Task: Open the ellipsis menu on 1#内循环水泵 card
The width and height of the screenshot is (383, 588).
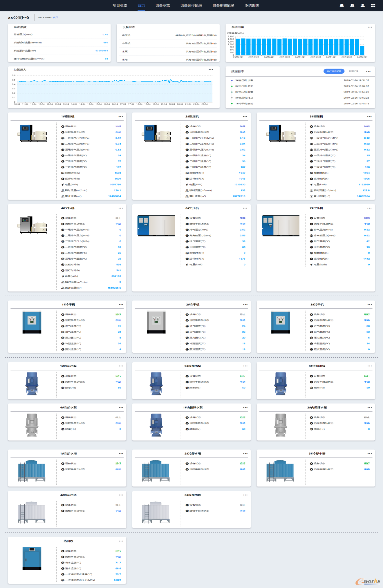Action: tap(245, 407)
